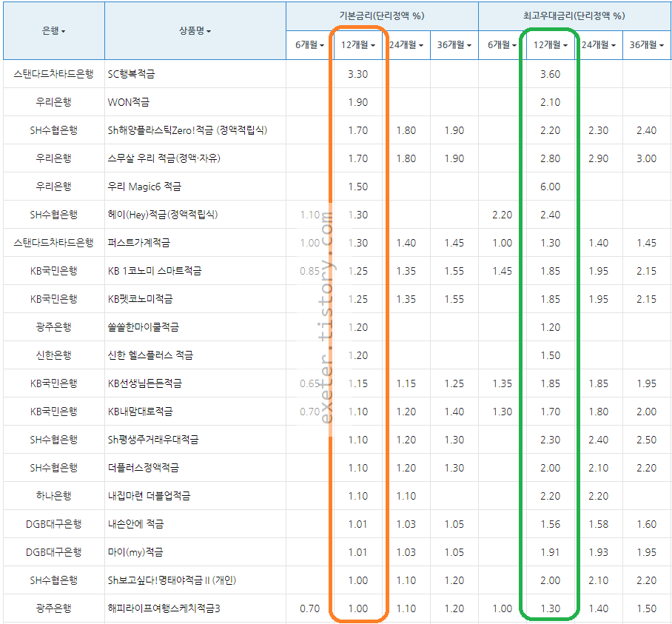This screenshot has width=672, height=624.
Task: Click 0.85 six-month rate for KB 1코노미
Action: click(309, 271)
